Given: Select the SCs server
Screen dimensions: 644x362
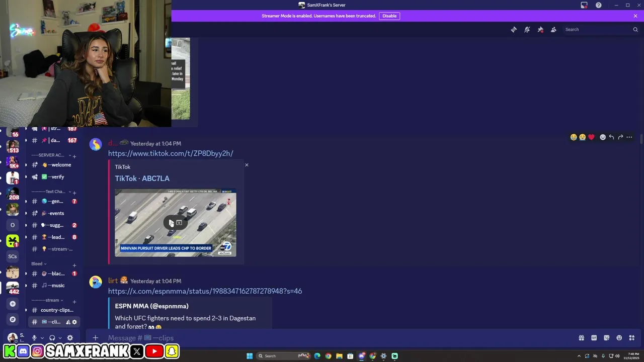Looking at the screenshot, I should pos(13,256).
